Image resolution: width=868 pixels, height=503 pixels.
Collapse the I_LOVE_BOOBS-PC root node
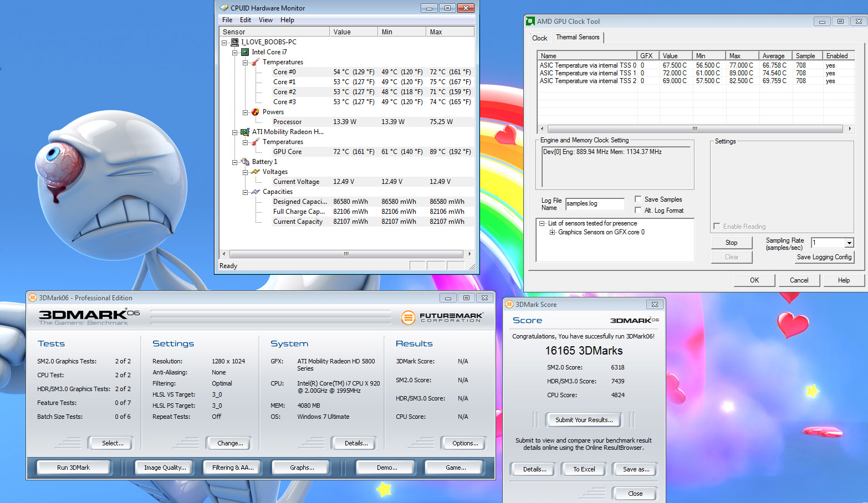[x=224, y=43]
